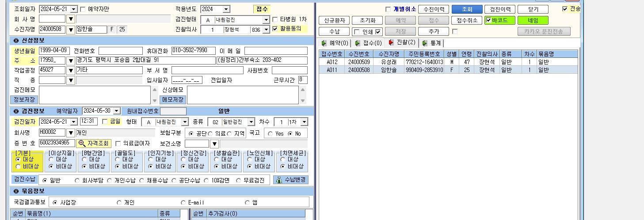
Task: Click the flag icon on 통계 tab
Action: point(425,43)
